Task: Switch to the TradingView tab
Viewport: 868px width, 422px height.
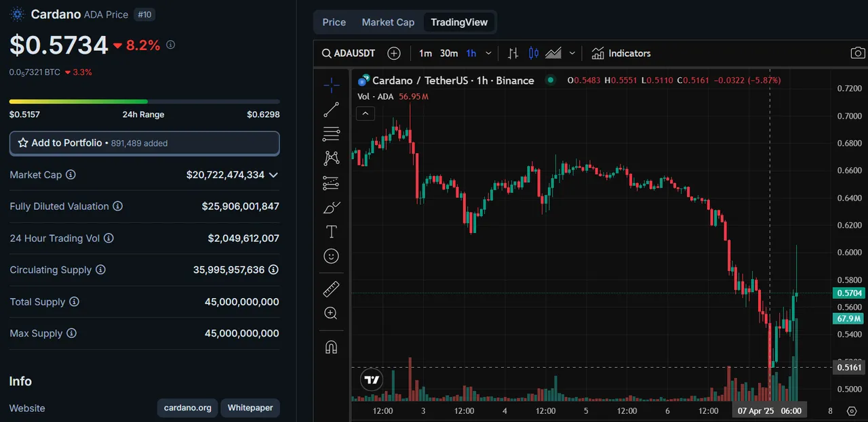Action: click(x=459, y=22)
